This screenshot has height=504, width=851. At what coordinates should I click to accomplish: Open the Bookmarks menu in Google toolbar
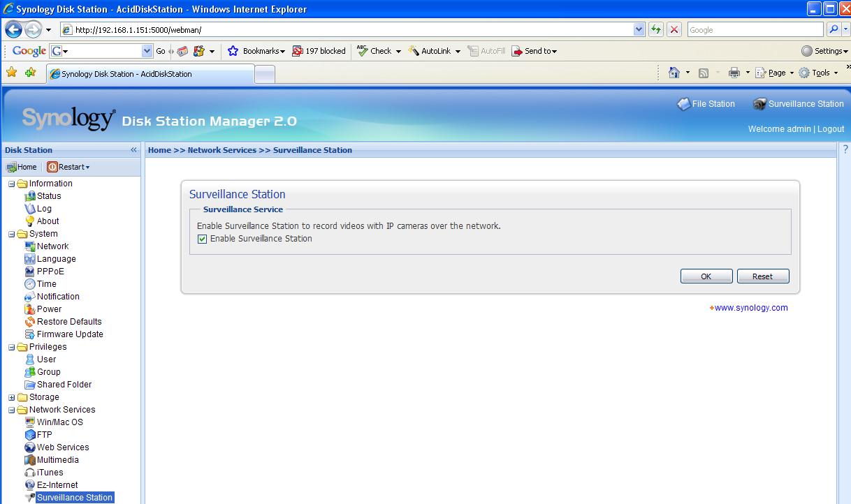pos(256,51)
